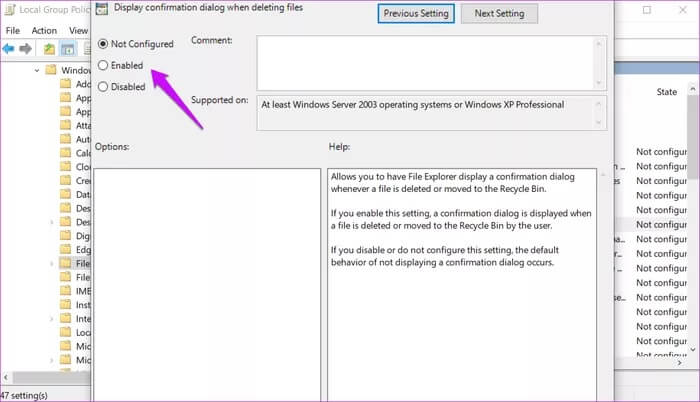
Task: Click the settings list scroll-down arrow
Action: click(x=693, y=350)
